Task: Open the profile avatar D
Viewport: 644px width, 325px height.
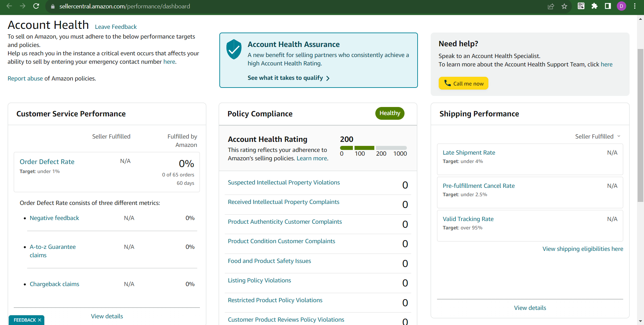Action: point(622,6)
